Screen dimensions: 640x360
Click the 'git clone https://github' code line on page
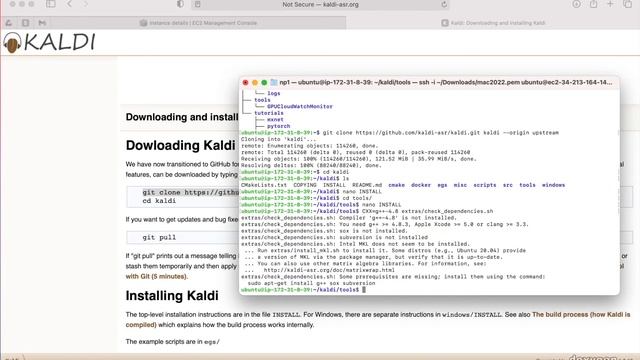pos(190,192)
